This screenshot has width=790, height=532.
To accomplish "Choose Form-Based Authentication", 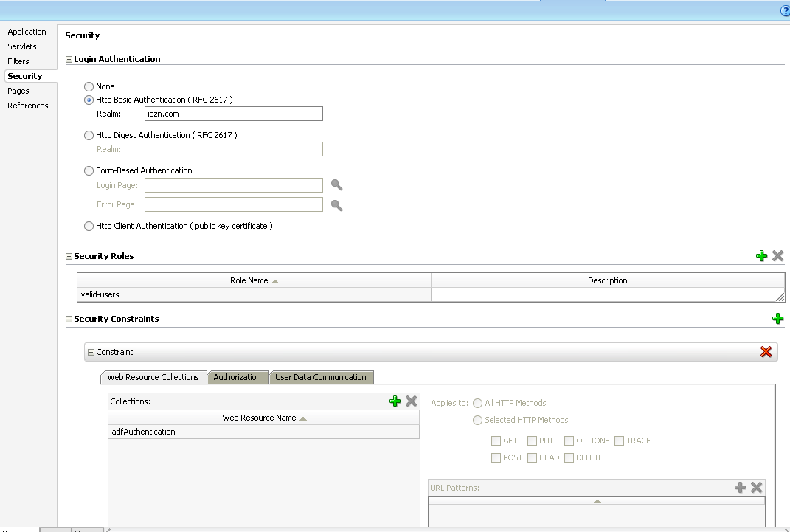I will [89, 170].
